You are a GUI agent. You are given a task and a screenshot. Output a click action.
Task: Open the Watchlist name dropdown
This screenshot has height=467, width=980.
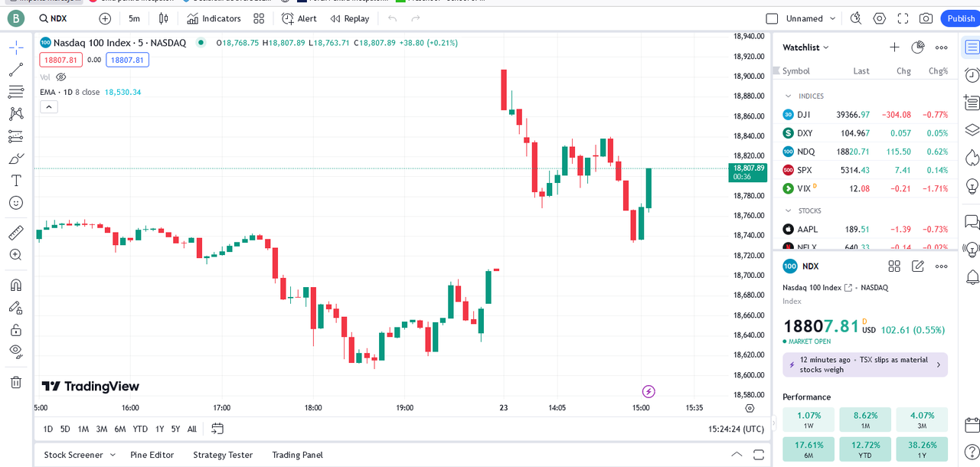[x=805, y=47]
